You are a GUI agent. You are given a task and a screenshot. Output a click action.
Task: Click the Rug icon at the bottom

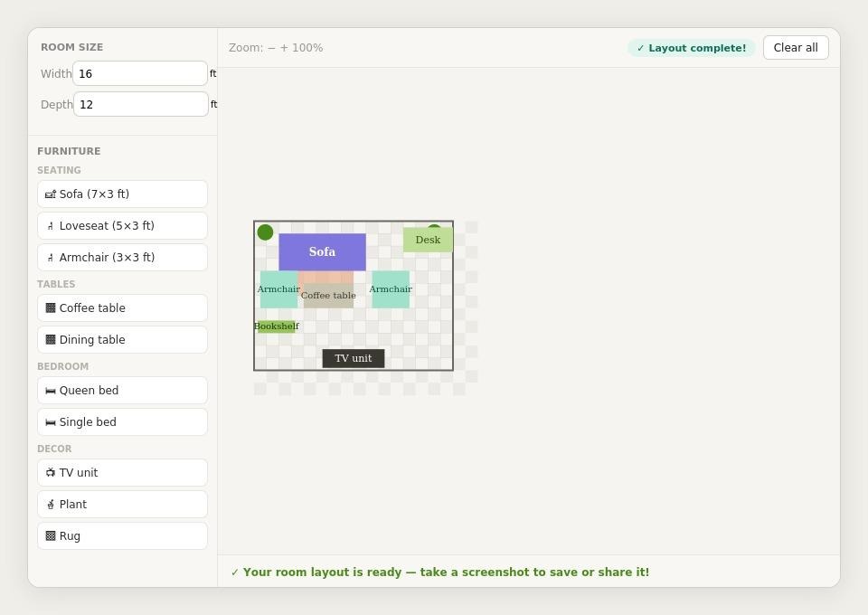point(51,535)
